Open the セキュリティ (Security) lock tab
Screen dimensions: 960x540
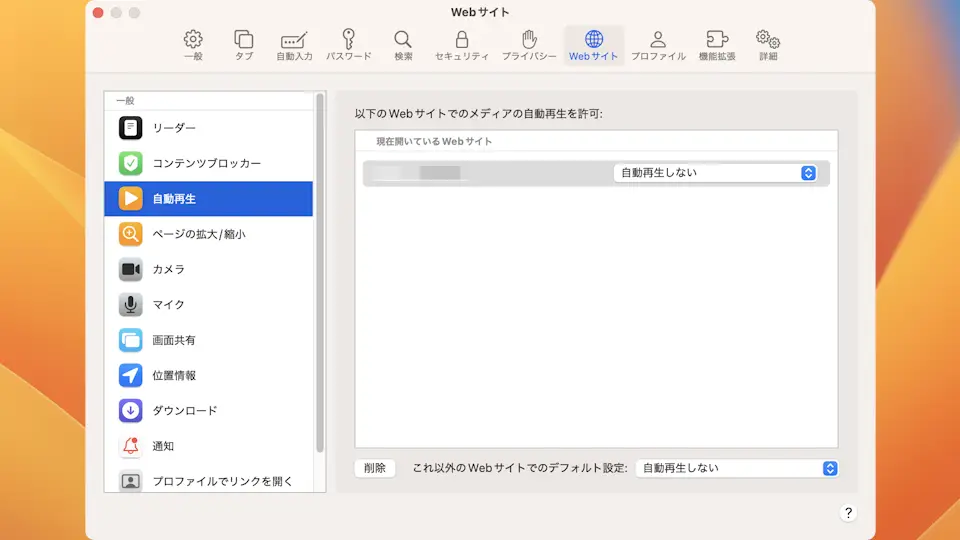click(461, 45)
